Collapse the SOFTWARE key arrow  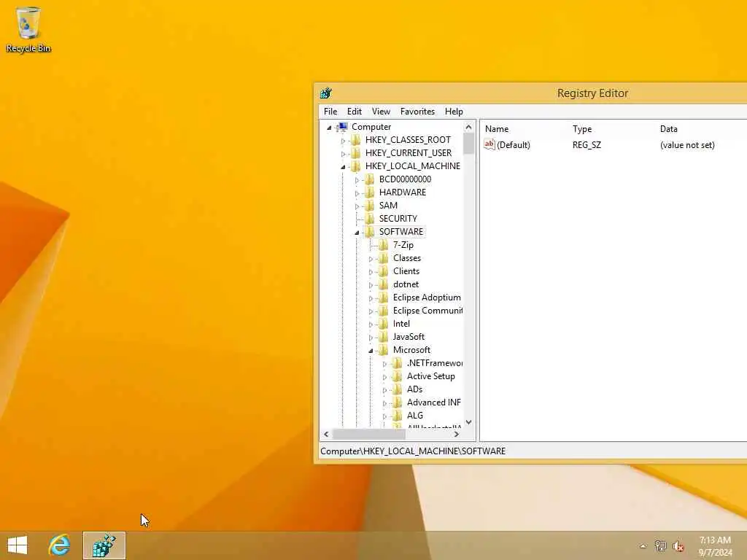pos(357,233)
